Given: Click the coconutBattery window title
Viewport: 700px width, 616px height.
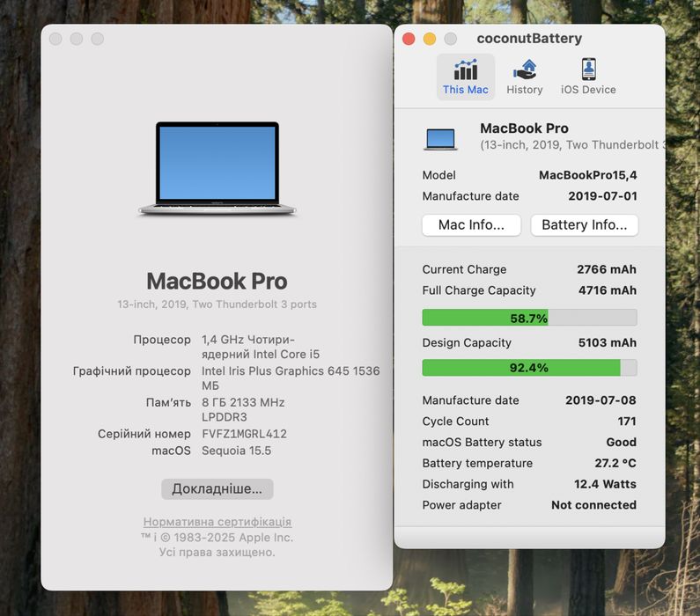Looking at the screenshot, I should click(529, 39).
